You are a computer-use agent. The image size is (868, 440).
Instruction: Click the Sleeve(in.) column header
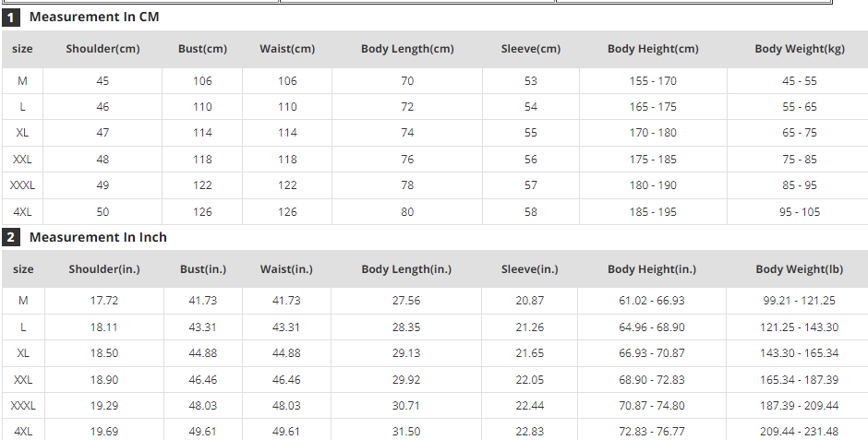pyautogui.click(x=530, y=269)
